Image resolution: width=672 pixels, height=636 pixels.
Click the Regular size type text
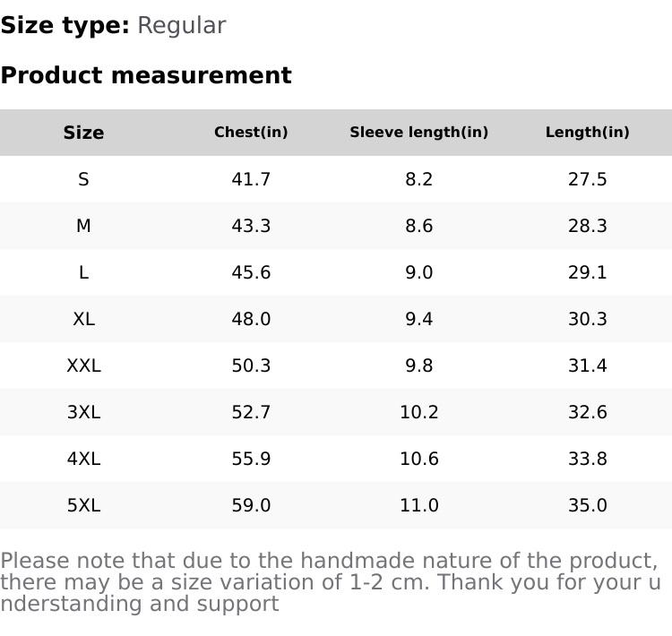pos(181,25)
